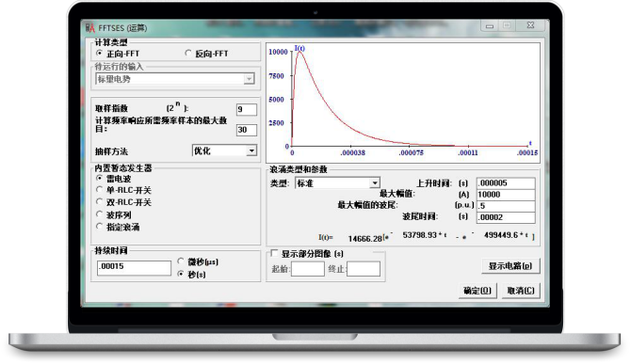Choose the 秒(s) time unit
The image size is (631, 364).
[181, 274]
